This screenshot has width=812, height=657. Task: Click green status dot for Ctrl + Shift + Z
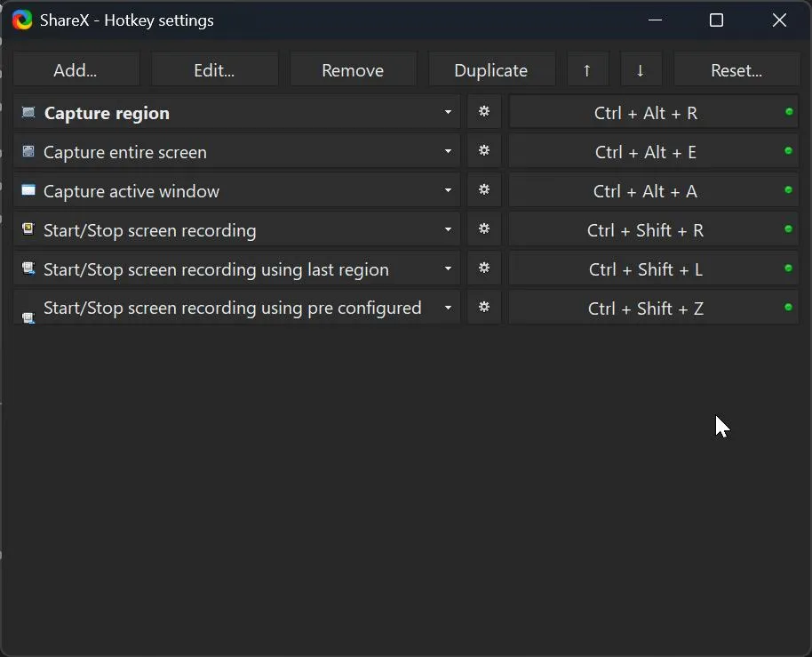788,308
